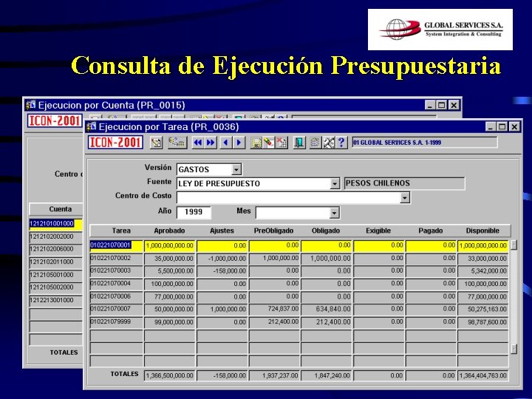Open the Fuente LEY DE PRESUPUESTO dropdown
532x399 pixels.
point(335,183)
